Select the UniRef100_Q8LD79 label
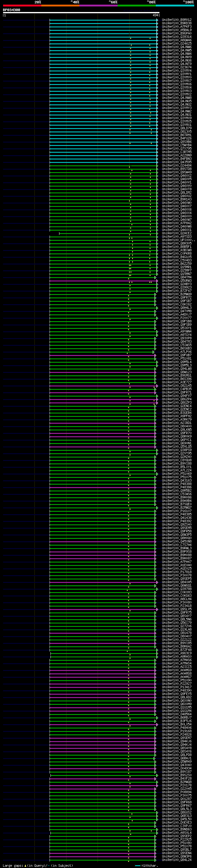197x868 pixels. click(x=177, y=128)
